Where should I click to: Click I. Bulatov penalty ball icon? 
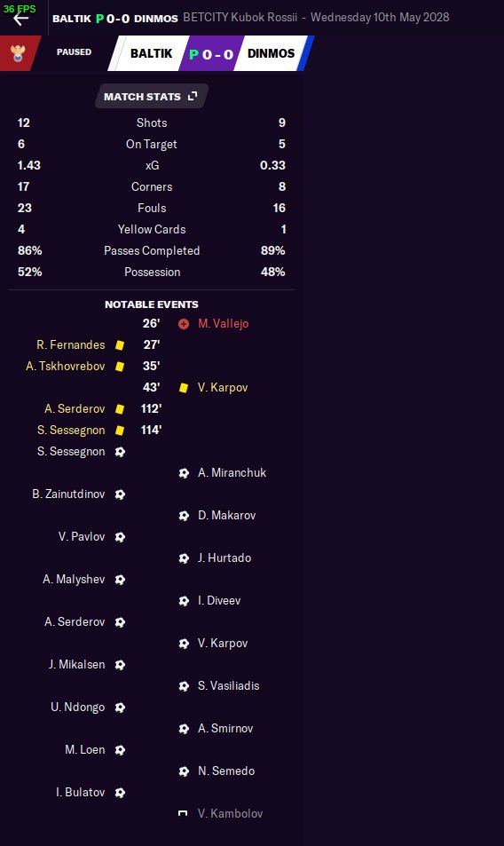point(120,793)
